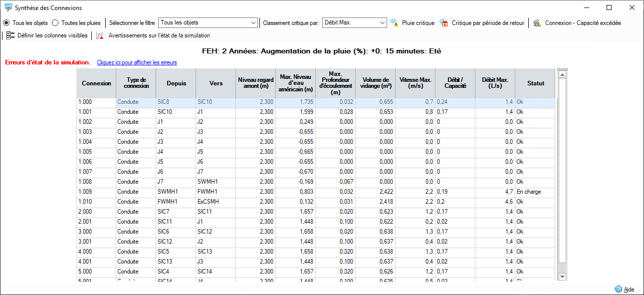Click the vertical scrollbar thumb
The image size is (644, 295).
pos(562,171)
